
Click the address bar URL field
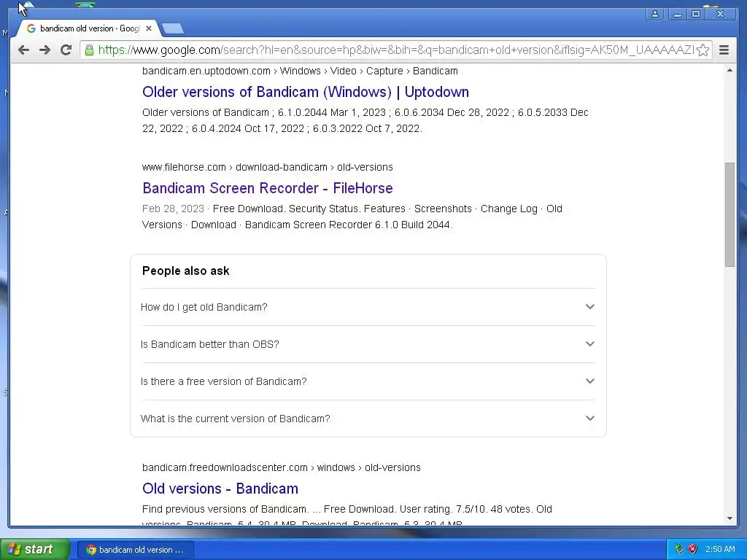click(395, 50)
